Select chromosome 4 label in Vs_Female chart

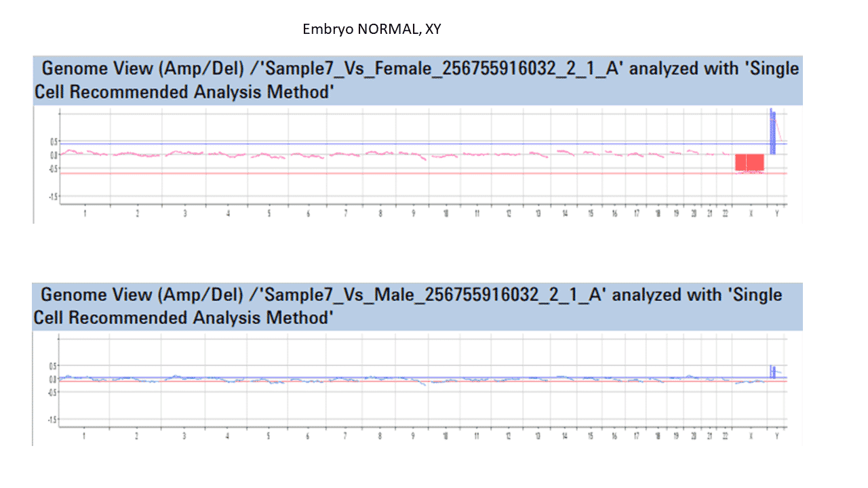coord(228,213)
